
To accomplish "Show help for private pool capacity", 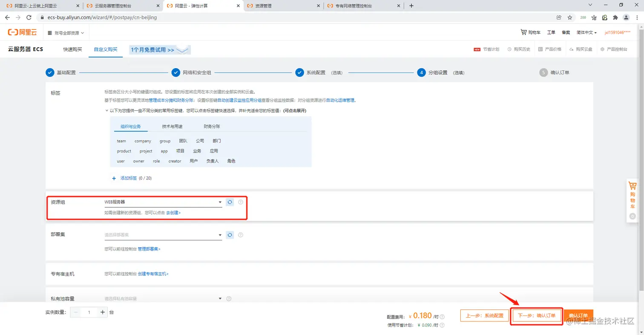I will (x=229, y=299).
